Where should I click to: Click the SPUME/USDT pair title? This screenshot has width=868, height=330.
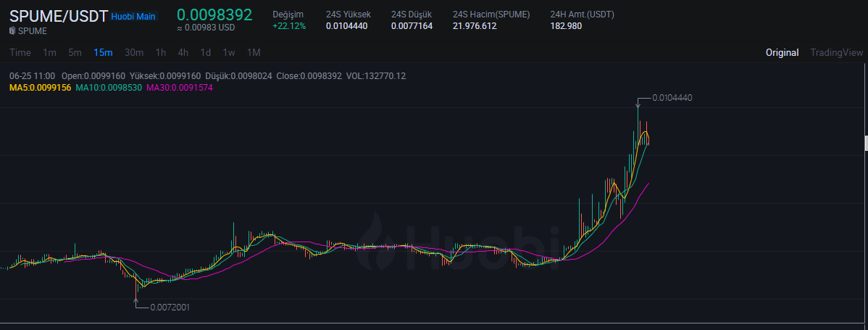tap(59, 16)
